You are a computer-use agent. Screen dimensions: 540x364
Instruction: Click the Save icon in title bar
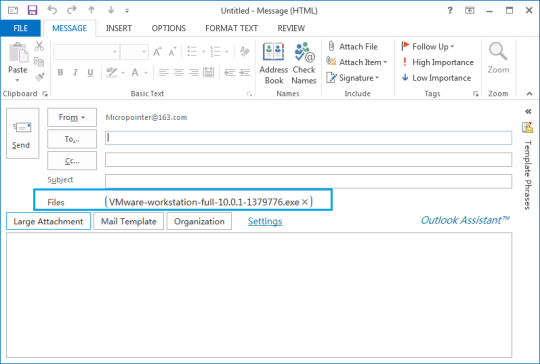[x=32, y=10]
